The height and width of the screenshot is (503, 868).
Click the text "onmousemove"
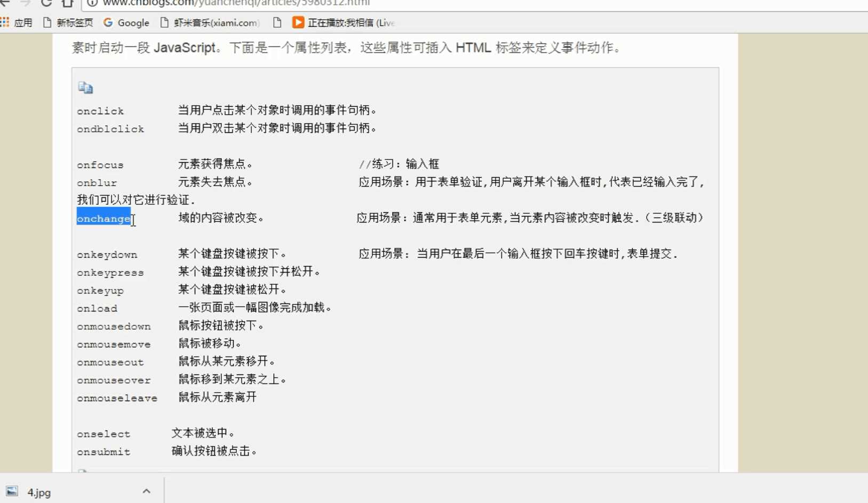point(114,345)
